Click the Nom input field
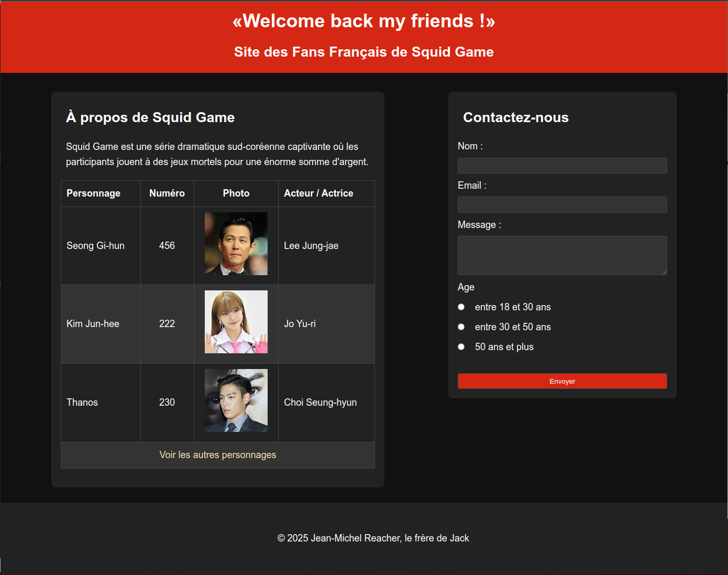Screen dimensions: 728x575 point(562,166)
